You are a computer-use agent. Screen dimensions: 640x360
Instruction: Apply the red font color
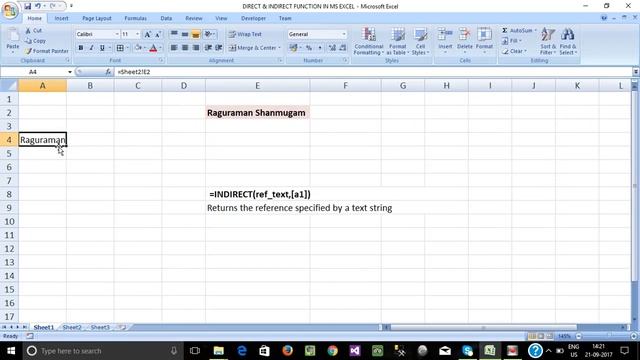(153, 48)
